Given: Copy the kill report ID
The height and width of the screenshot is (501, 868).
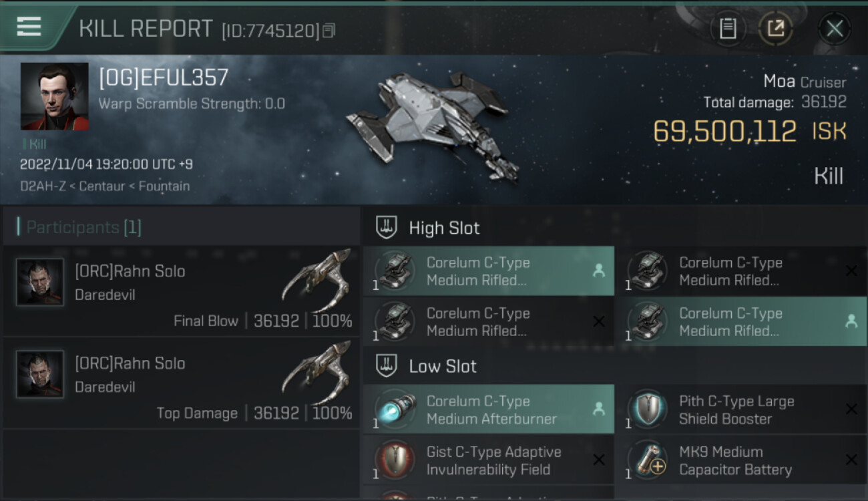Looking at the screenshot, I should 329,30.
